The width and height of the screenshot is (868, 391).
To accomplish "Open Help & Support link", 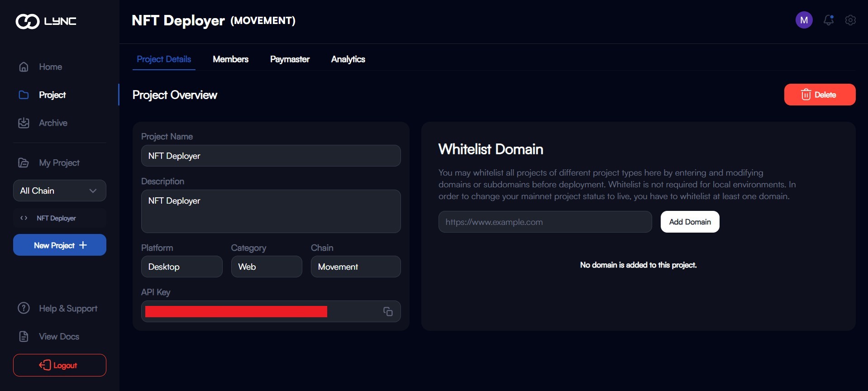I will click(x=68, y=309).
